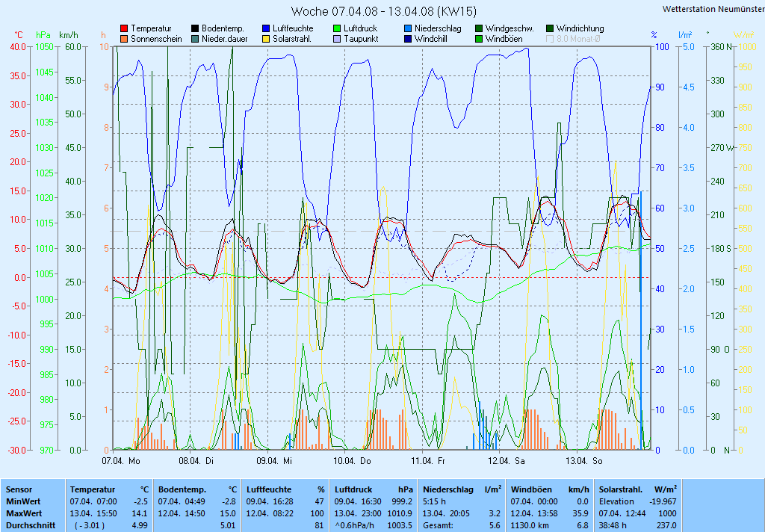
Task: Click the Temperatur minimum value -2.5
Action: coord(140,501)
